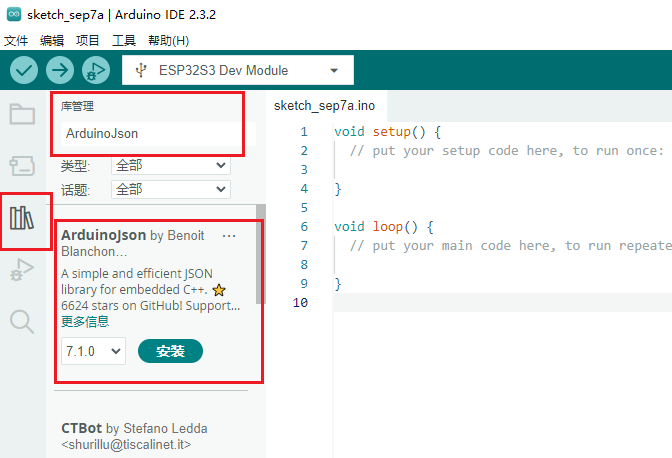Click the Arduino IDE logo in title bar
Viewport: 672px width, 458px height.
(14, 14)
